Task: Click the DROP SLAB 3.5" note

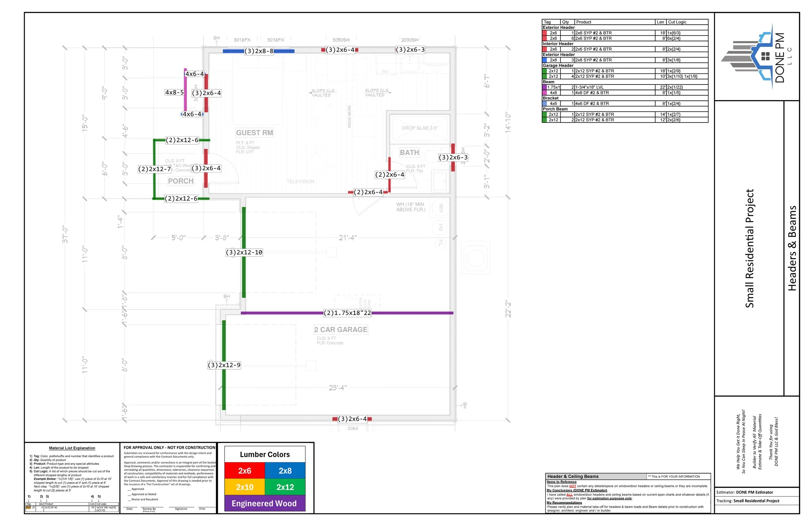Action: click(x=420, y=128)
